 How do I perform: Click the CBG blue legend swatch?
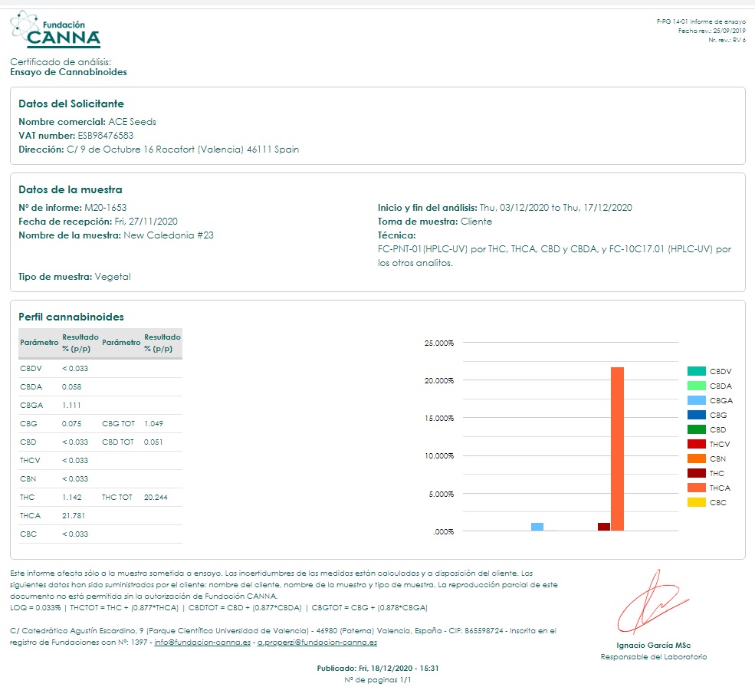(x=696, y=415)
